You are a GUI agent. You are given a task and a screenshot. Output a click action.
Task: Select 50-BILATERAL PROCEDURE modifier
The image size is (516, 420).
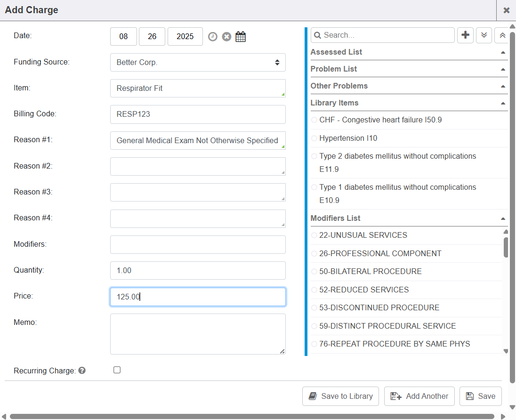(314, 272)
